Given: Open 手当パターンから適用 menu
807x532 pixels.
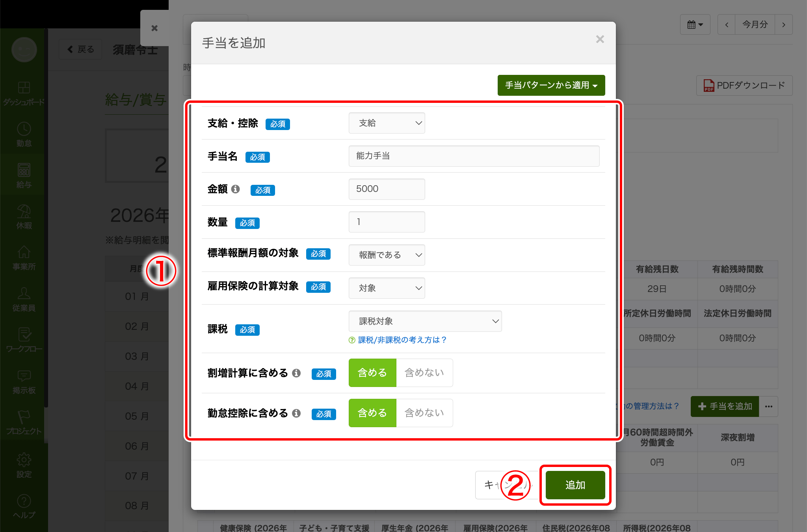Looking at the screenshot, I should tap(551, 85).
